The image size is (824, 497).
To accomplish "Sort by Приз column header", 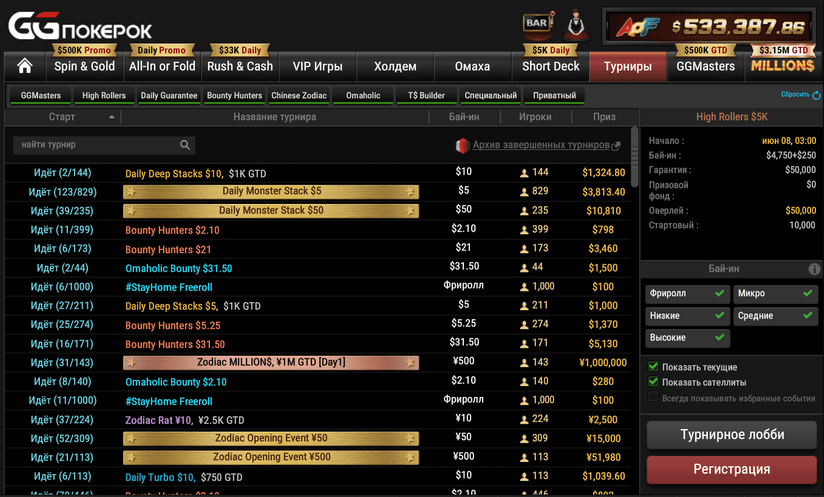I will pyautogui.click(x=604, y=117).
